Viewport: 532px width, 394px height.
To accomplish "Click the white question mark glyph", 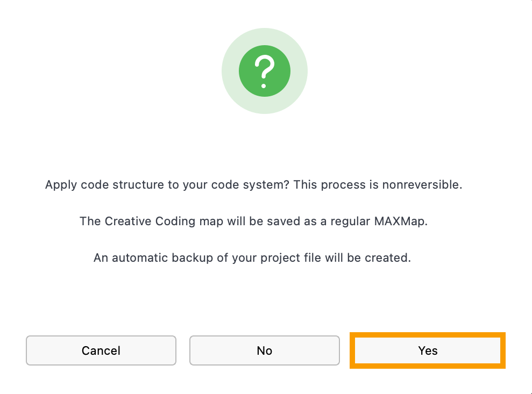I will [265, 71].
